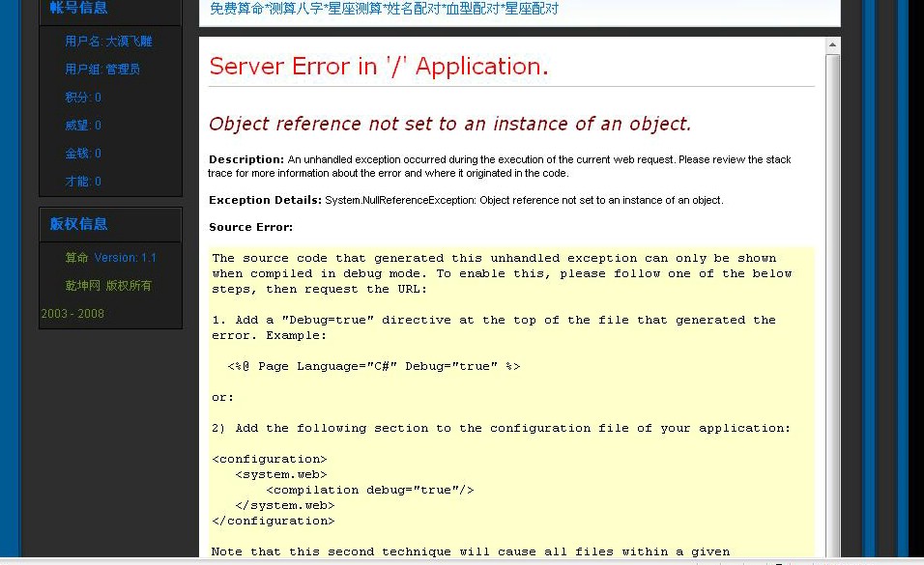This screenshot has height=565, width=924.
Task: Click the scroll up arrow of error frame
Action: coord(832,44)
